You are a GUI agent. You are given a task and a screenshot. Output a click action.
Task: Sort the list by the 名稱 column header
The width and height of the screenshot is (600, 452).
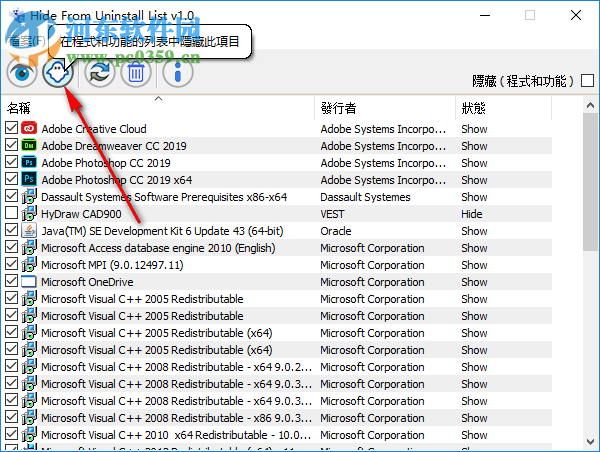(158, 108)
